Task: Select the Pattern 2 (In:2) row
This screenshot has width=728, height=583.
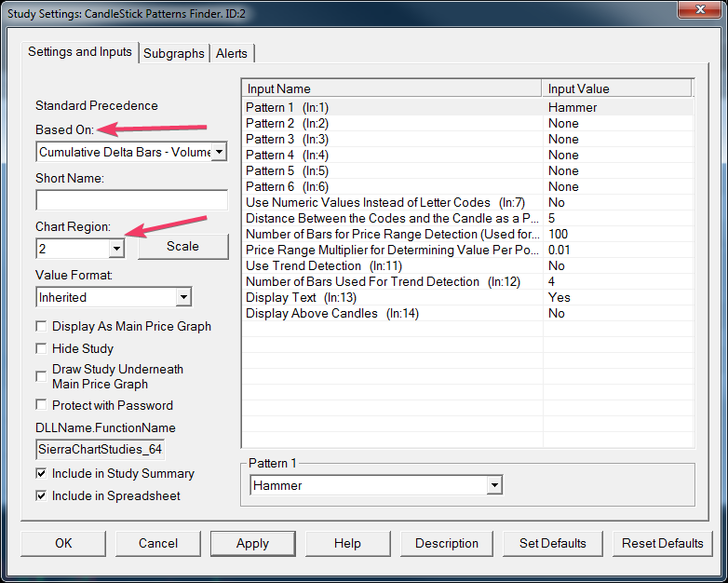Action: tap(468, 123)
